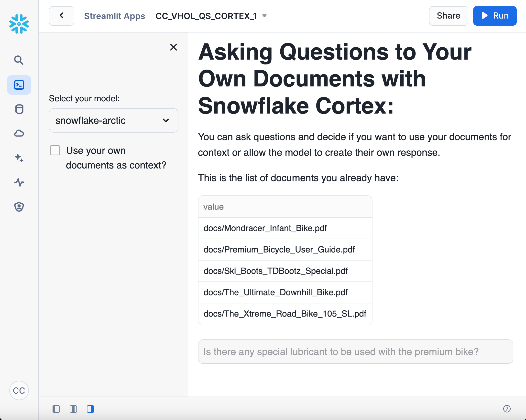Click the Share button

coord(448,16)
